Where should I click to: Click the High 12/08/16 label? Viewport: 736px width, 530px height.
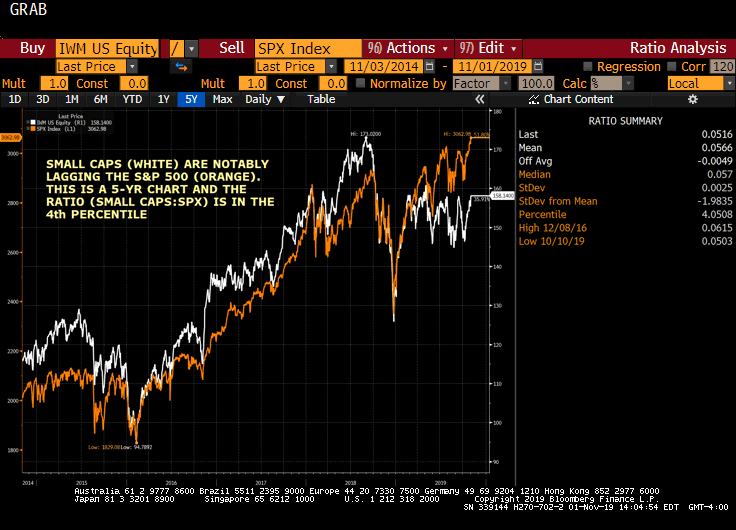coord(552,228)
